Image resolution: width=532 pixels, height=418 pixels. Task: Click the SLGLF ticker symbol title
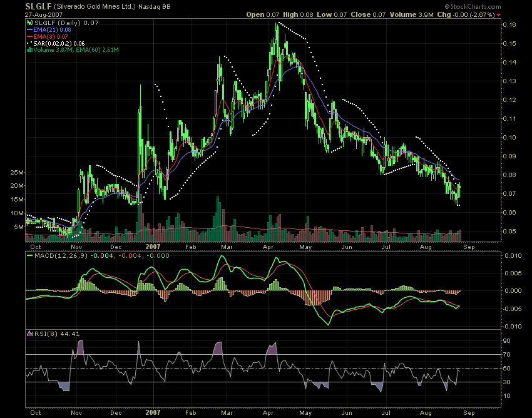tap(38, 6)
